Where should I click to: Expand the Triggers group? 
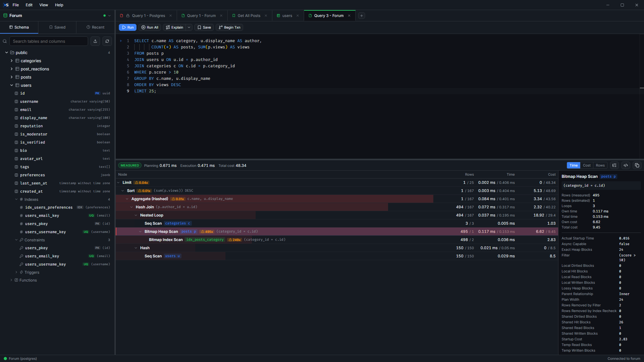(16, 272)
